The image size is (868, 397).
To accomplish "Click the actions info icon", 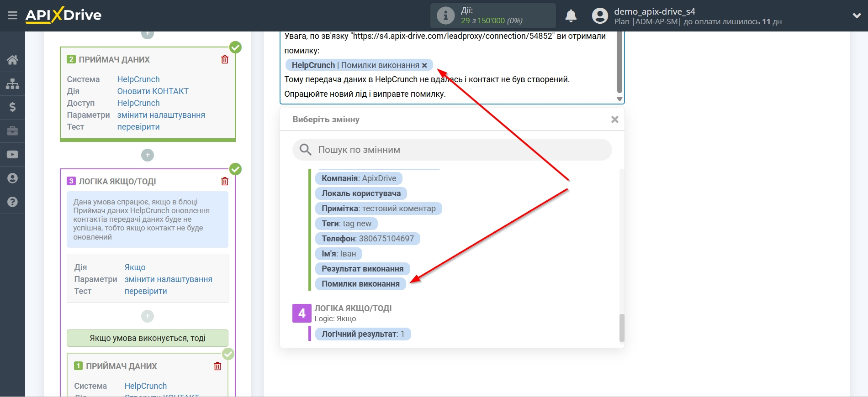I will click(445, 16).
